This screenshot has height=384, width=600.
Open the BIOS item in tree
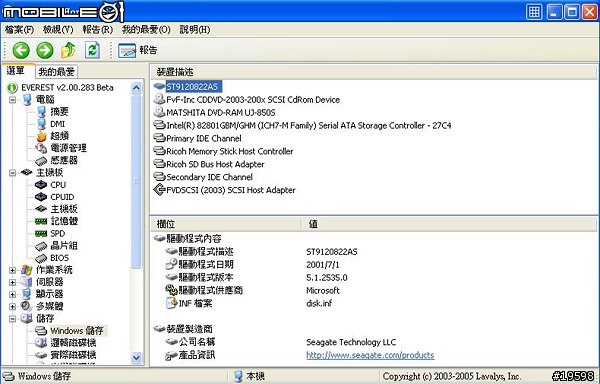59,258
